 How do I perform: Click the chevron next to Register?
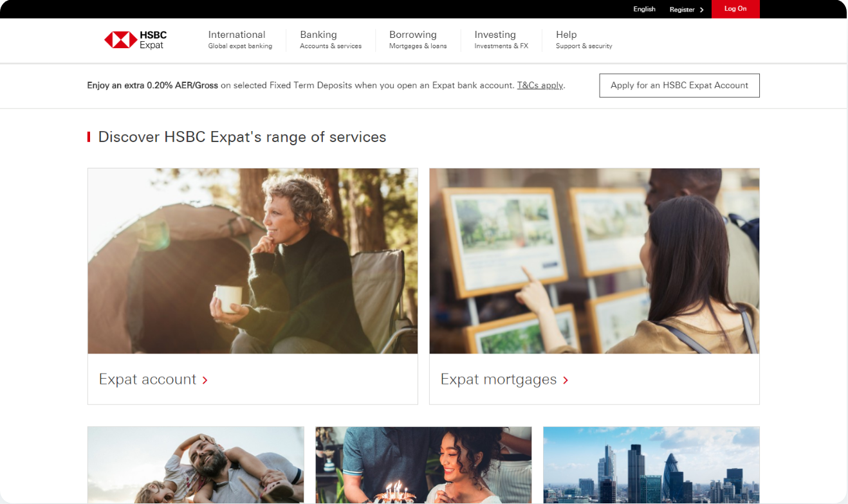[x=702, y=10]
